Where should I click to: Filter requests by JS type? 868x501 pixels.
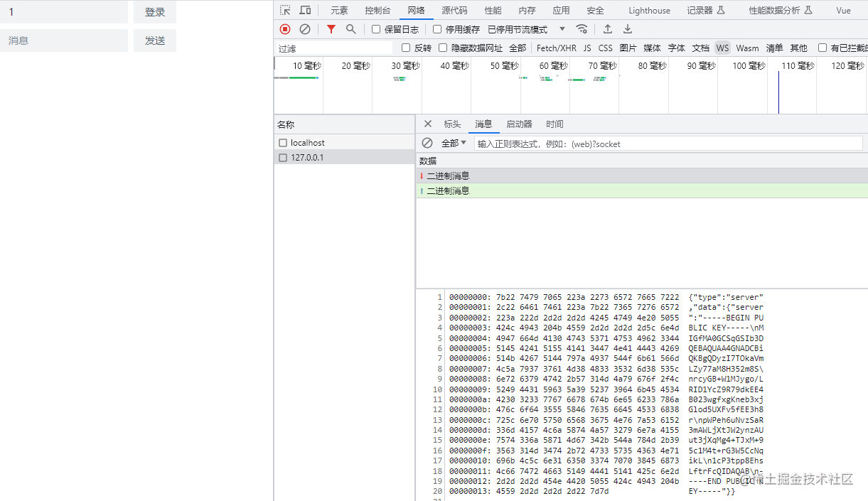[587, 48]
